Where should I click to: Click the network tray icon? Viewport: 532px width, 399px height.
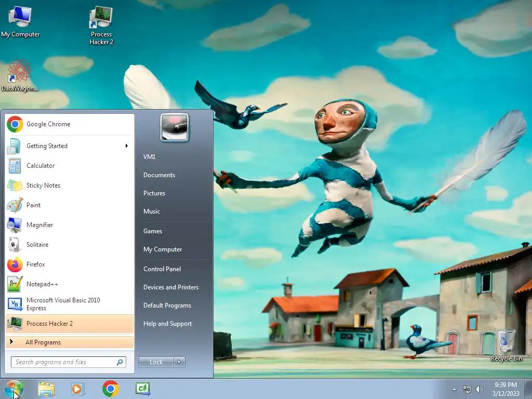pyautogui.click(x=467, y=389)
